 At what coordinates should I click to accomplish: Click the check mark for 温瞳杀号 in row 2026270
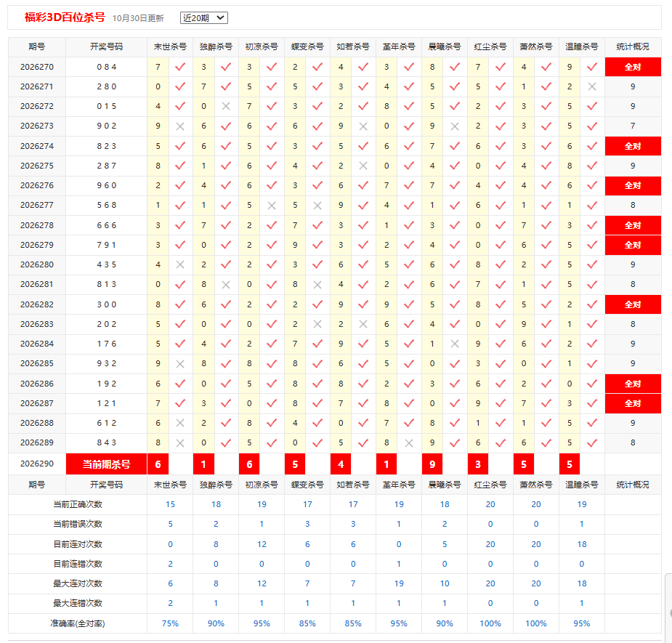pos(592,67)
